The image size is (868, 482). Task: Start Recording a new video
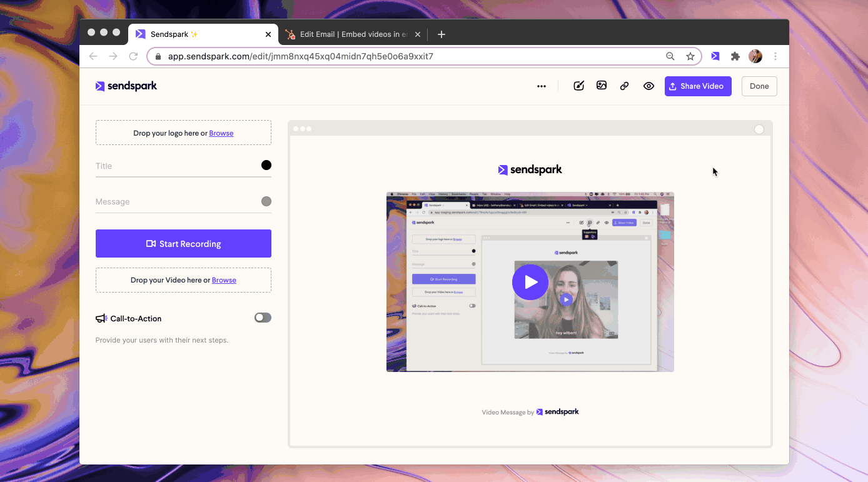coord(183,244)
